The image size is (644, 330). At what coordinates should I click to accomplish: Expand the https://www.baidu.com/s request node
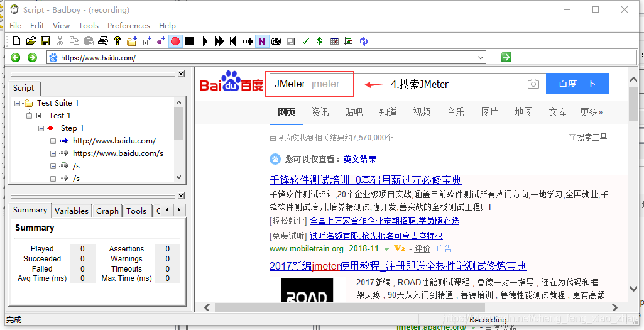point(53,154)
